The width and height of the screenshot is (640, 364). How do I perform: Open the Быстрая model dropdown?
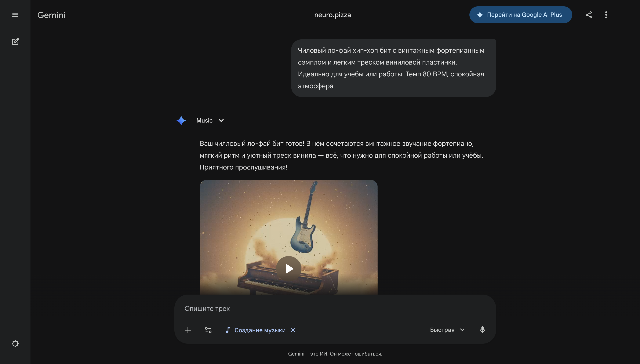tap(447, 330)
